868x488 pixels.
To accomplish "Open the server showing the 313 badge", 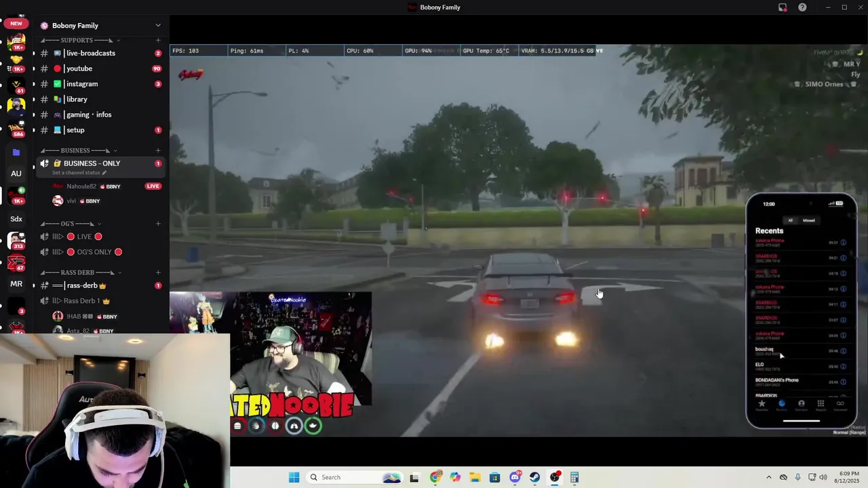I will [16, 241].
